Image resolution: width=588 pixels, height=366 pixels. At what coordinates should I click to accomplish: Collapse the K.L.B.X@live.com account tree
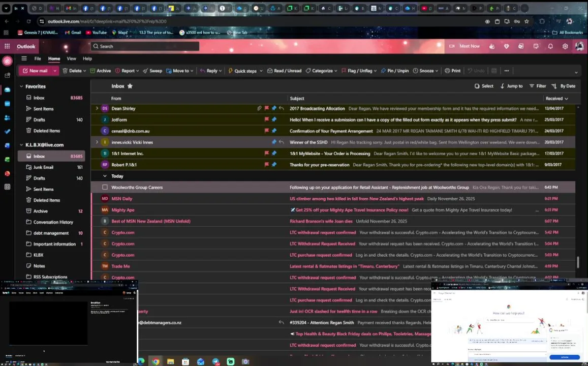coord(21,145)
